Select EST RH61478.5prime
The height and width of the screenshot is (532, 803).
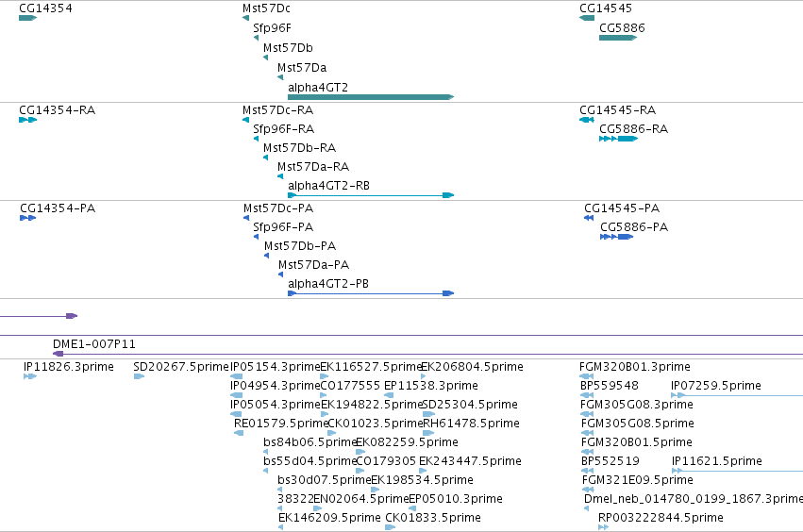point(471,424)
